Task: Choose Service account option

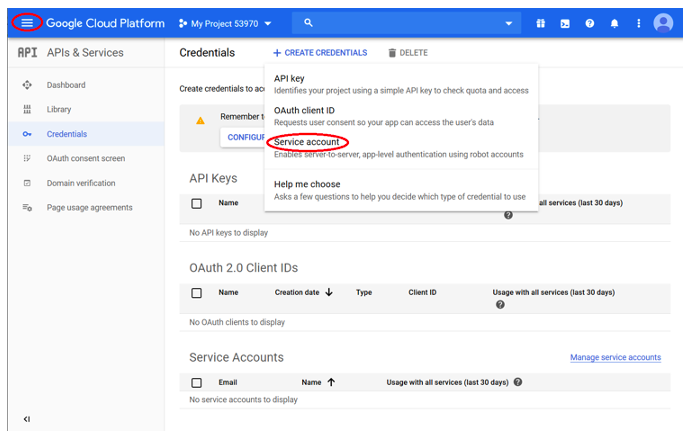Action: pyautogui.click(x=401, y=147)
